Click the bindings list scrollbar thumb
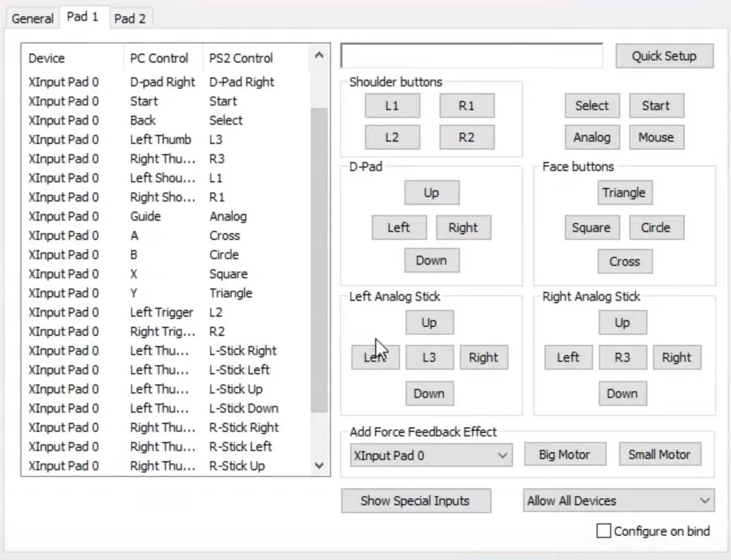Image resolution: width=731 pixels, height=560 pixels. (x=319, y=260)
